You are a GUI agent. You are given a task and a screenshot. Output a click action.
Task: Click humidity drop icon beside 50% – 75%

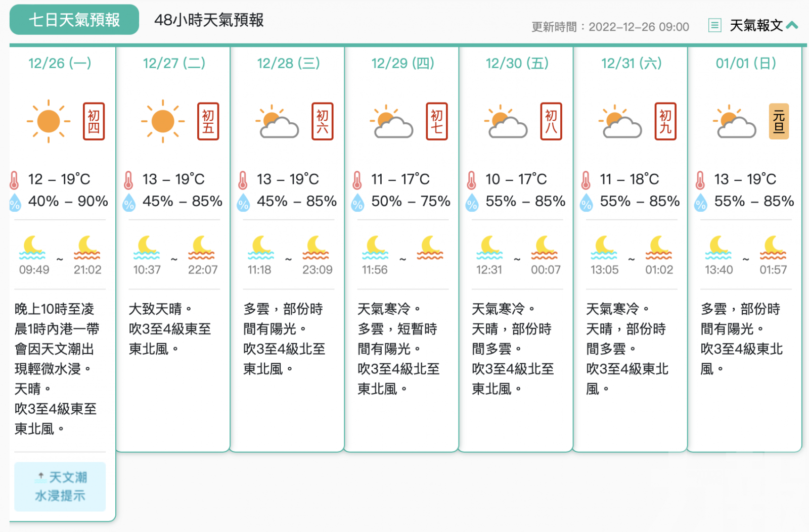coord(357,203)
